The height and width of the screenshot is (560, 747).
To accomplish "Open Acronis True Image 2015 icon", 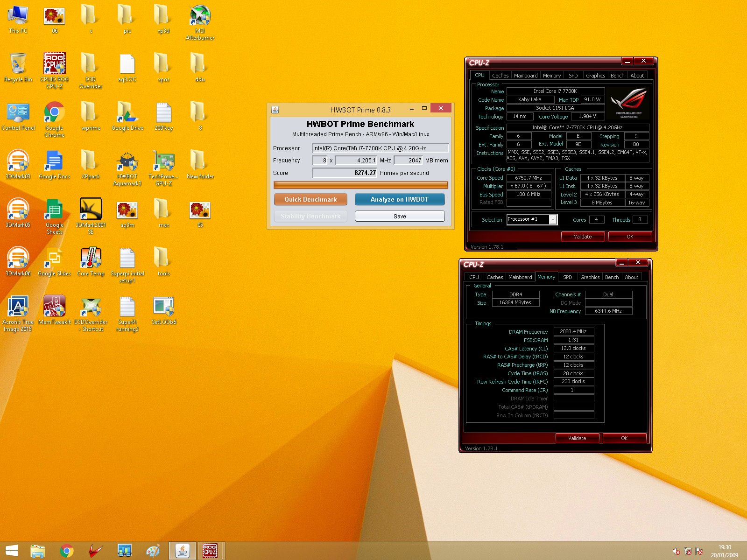I will [x=18, y=314].
